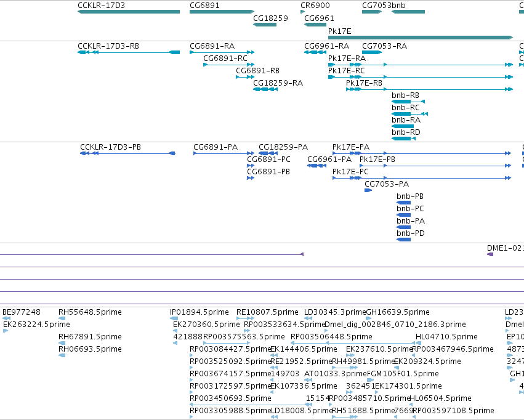Click the CG18259-PA protein feature
Image resolution: width=524 pixels, height=420 pixels.
[x=268, y=153]
